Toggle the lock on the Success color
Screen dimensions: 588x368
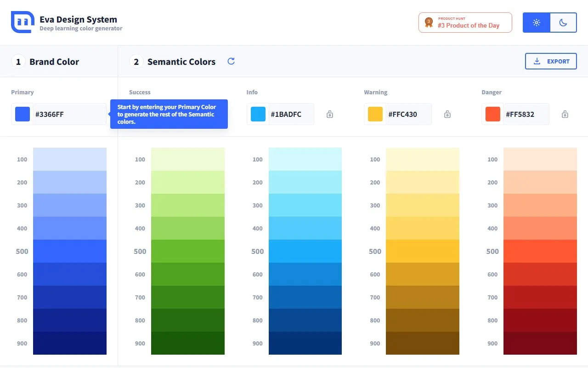(x=212, y=114)
